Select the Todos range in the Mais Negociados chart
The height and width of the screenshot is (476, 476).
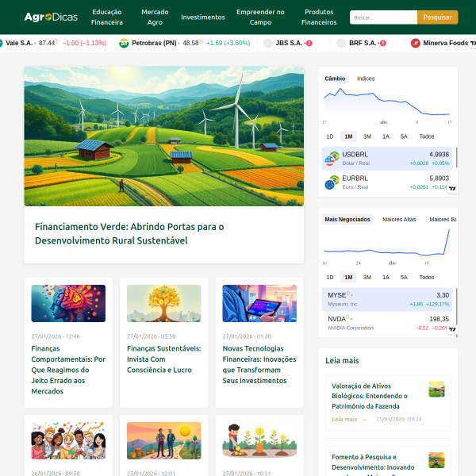click(427, 278)
